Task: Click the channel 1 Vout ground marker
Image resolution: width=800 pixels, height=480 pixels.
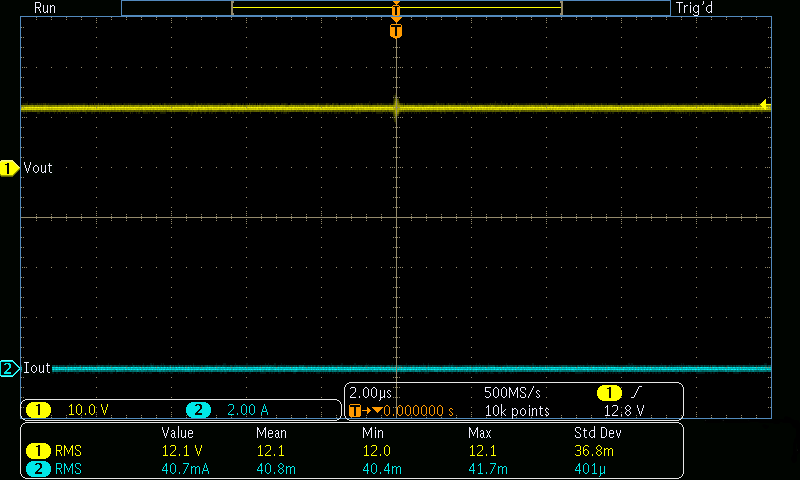Action: coord(10,169)
